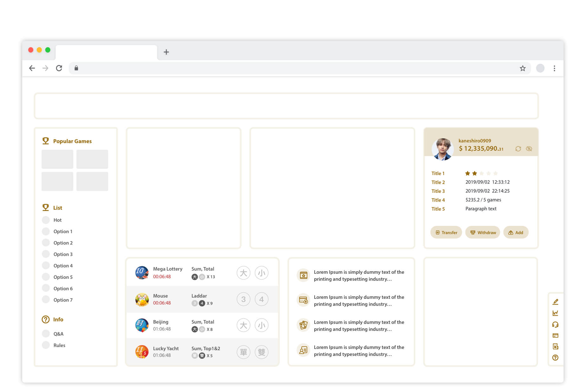Image resolution: width=588 pixels, height=387 pixels.
Task: Click the playing cards news icon
Action: coord(304,325)
